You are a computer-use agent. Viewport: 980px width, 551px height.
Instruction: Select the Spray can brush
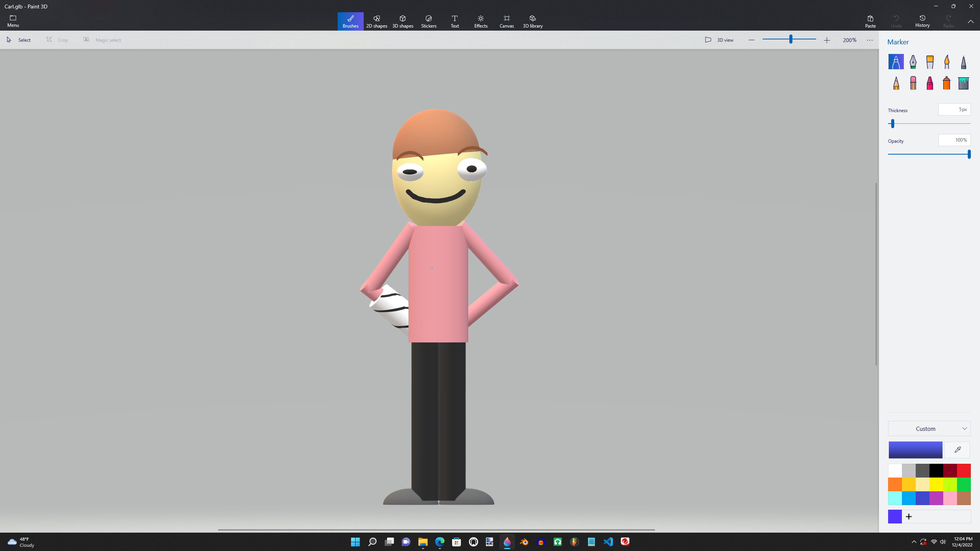coord(946,83)
